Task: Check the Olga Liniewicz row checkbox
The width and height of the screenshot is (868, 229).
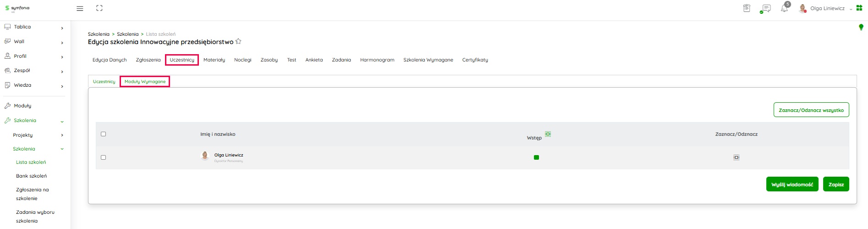Action: click(x=103, y=157)
